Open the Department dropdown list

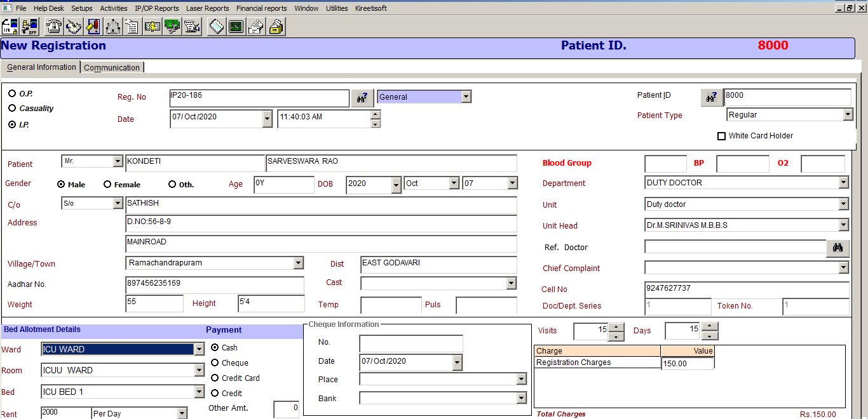click(x=843, y=183)
